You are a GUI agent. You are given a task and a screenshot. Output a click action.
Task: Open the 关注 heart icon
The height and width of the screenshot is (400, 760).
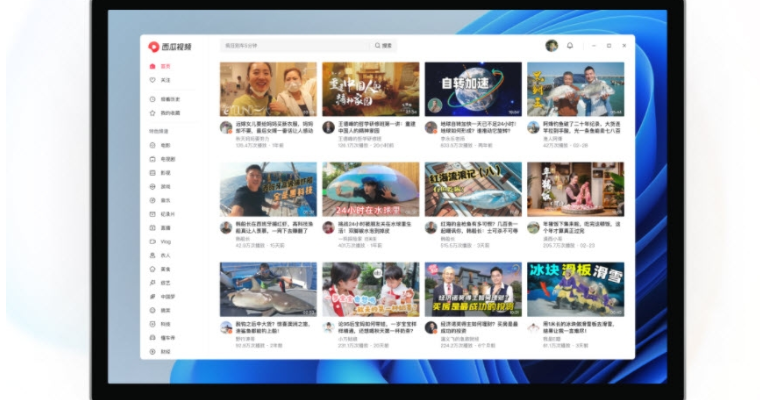click(x=152, y=80)
